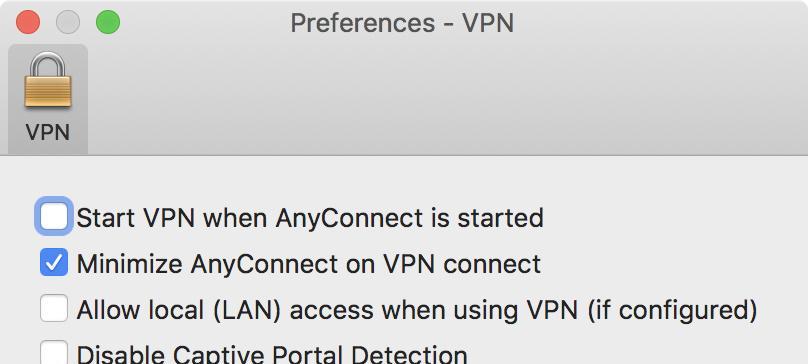Click the 'Disable Captive Portal Detection' label text

[x=272, y=354]
